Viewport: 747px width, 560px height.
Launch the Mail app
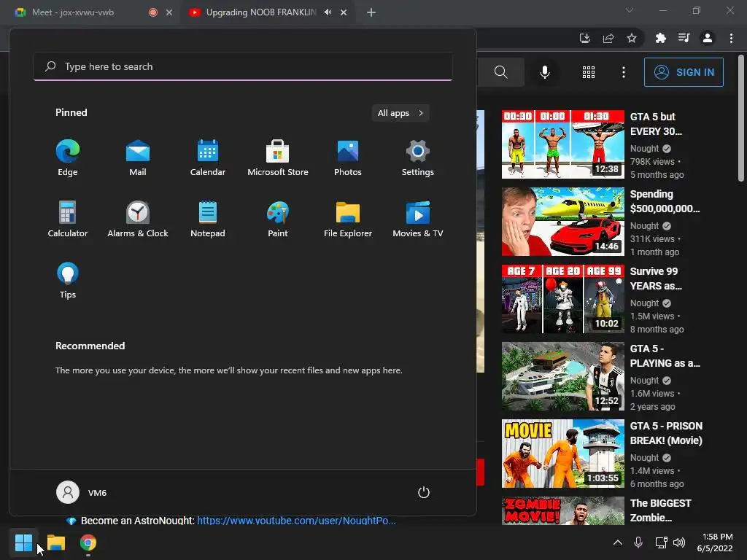(x=138, y=158)
